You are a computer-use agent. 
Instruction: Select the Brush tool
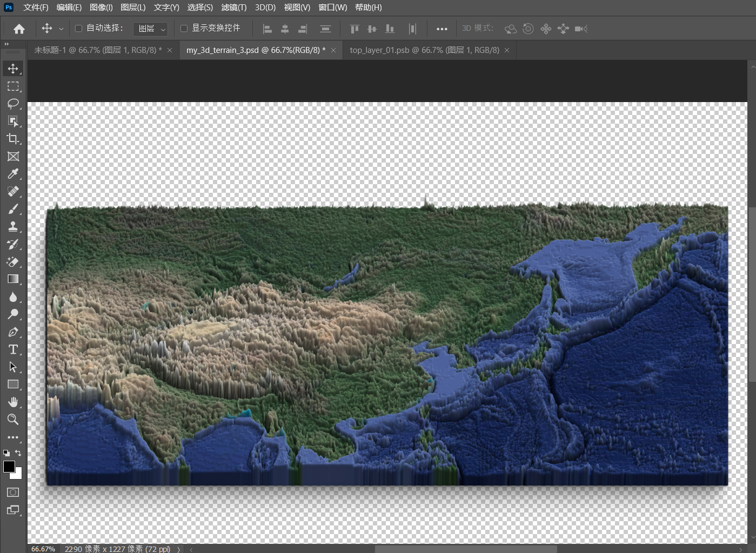pyautogui.click(x=13, y=209)
